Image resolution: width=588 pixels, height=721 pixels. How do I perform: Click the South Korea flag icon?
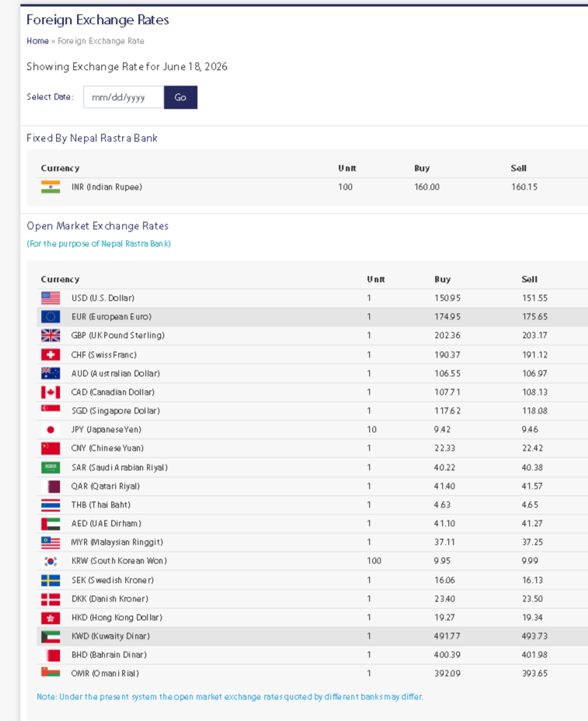(50, 560)
